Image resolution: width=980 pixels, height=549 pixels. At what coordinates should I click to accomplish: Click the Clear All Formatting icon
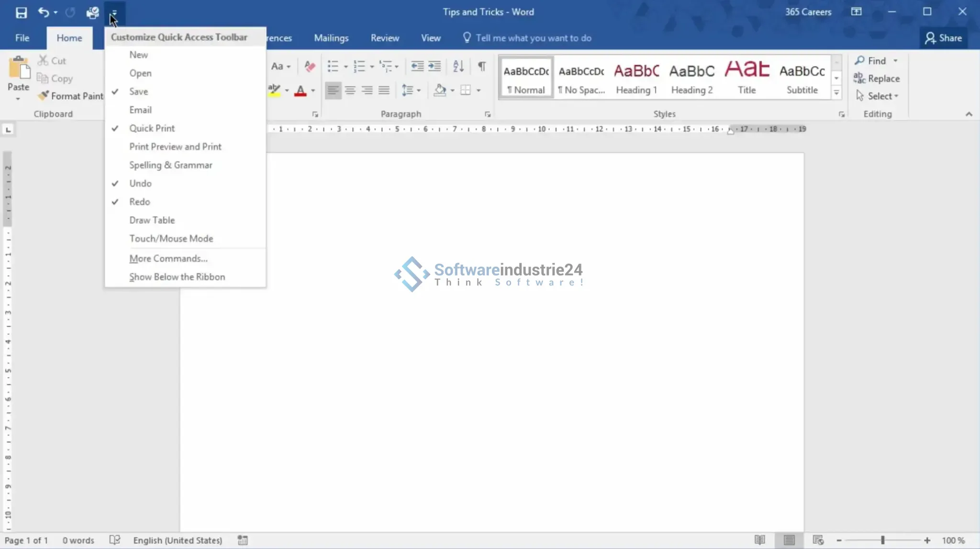[x=310, y=66]
